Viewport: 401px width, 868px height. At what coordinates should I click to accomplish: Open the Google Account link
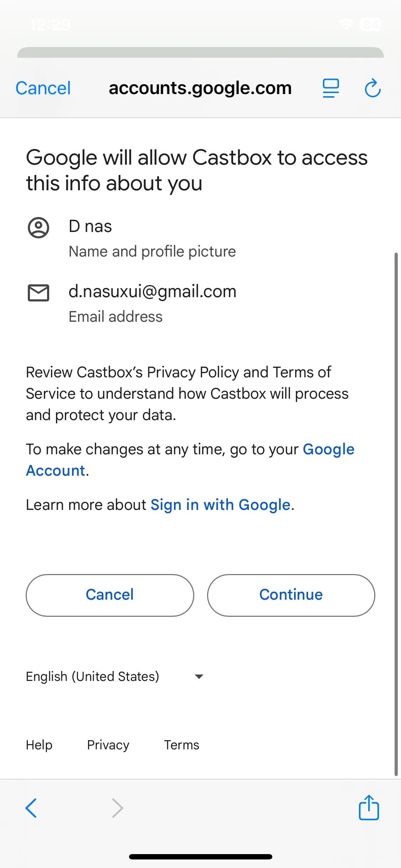pos(328,450)
